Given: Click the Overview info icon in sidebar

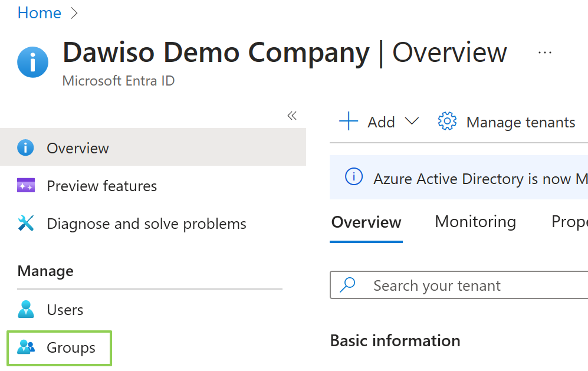Looking at the screenshot, I should tap(25, 147).
